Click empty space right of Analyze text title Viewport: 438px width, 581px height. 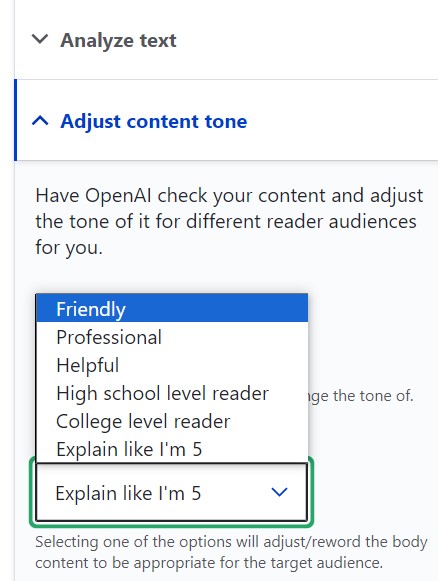pyautogui.click(x=308, y=40)
